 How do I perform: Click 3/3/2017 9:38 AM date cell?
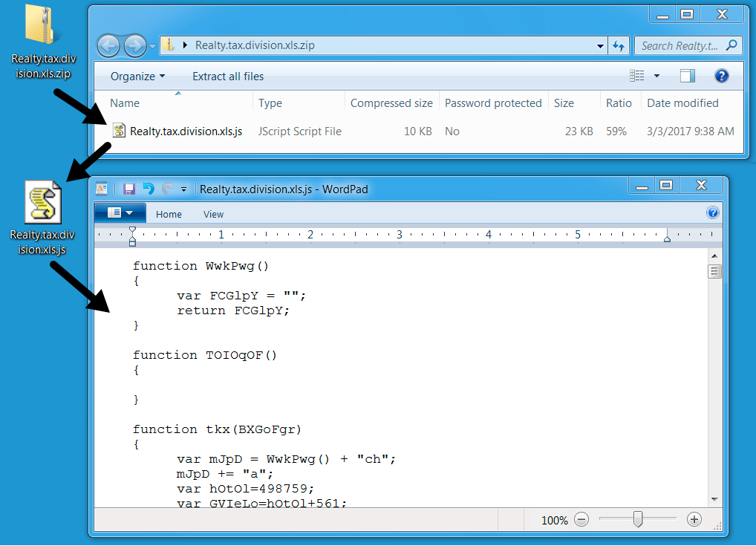[x=691, y=131]
